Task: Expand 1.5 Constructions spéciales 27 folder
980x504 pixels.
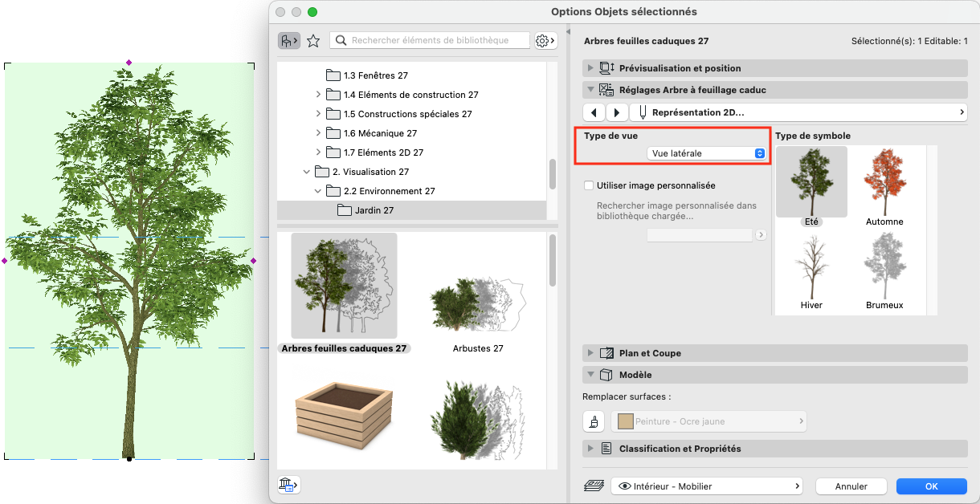Action: (x=318, y=114)
